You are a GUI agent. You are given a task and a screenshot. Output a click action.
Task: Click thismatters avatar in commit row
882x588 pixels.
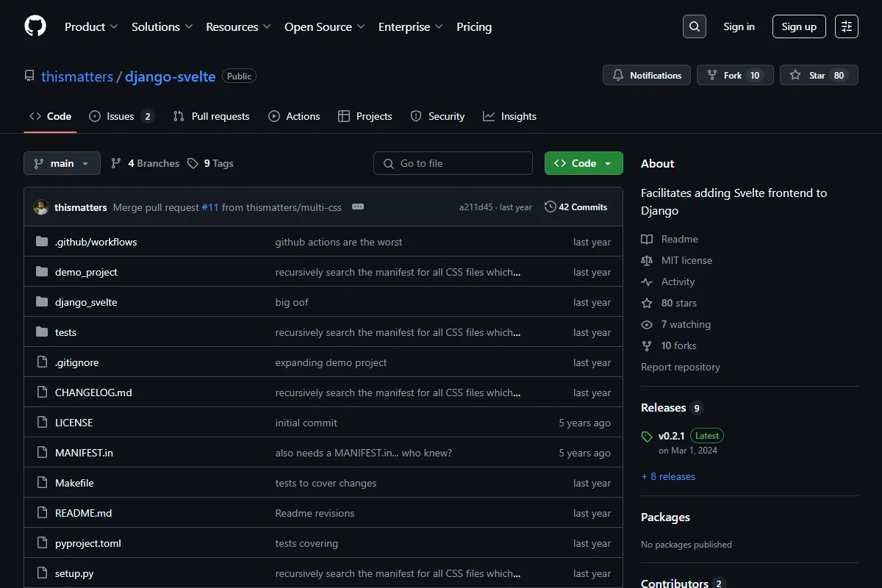(41, 207)
